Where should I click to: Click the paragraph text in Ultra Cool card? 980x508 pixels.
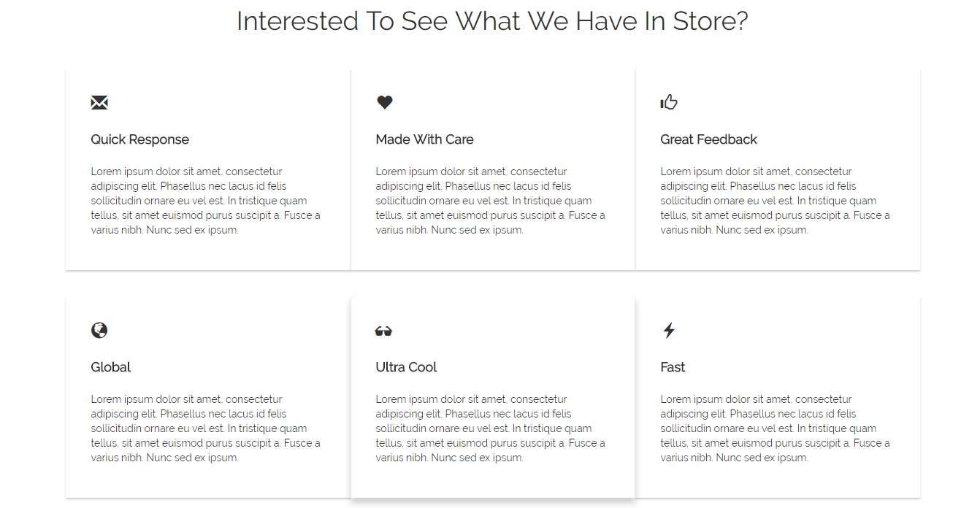coord(490,428)
